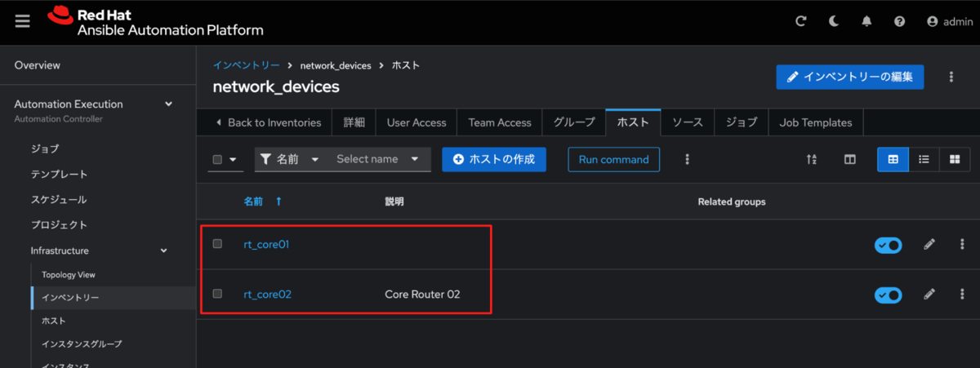The width and height of the screenshot is (980, 368).
Task: Click the Red Hat Ansible logo
Action: tap(155, 22)
